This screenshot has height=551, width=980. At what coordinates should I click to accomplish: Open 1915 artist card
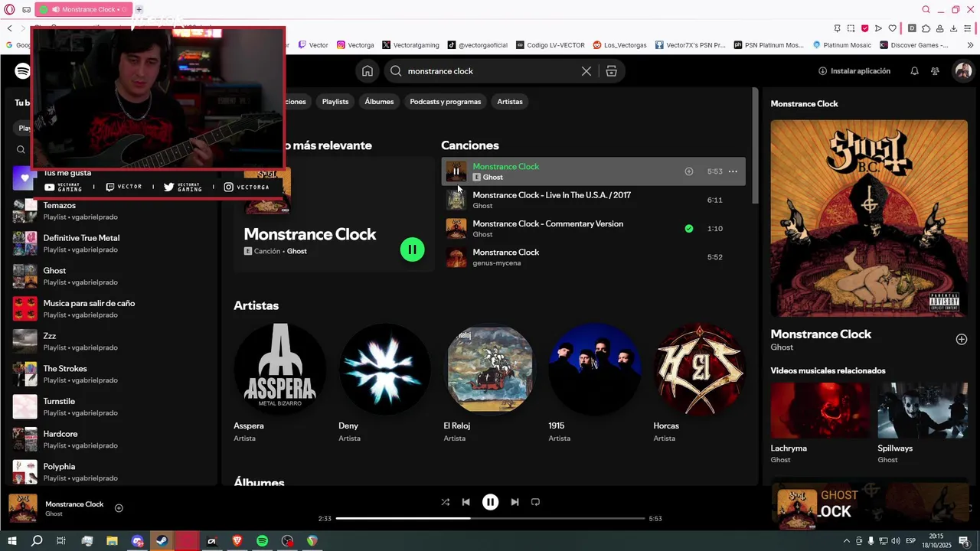[595, 383]
